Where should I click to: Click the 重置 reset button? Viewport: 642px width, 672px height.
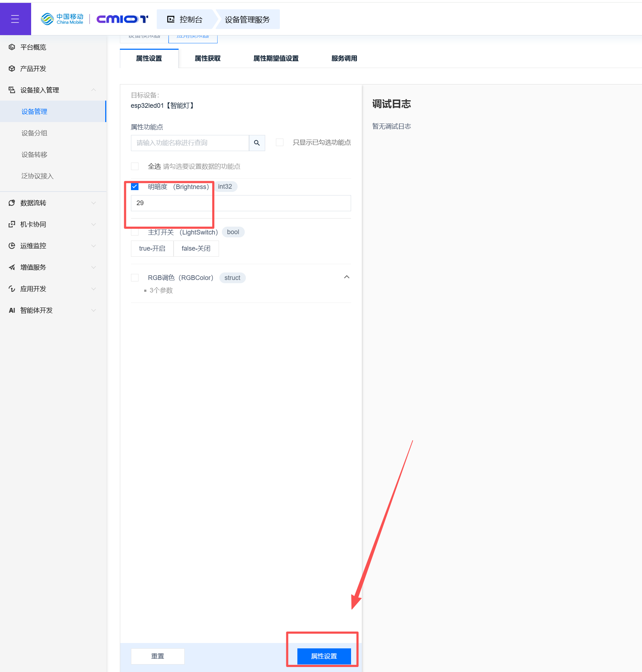pos(157,656)
